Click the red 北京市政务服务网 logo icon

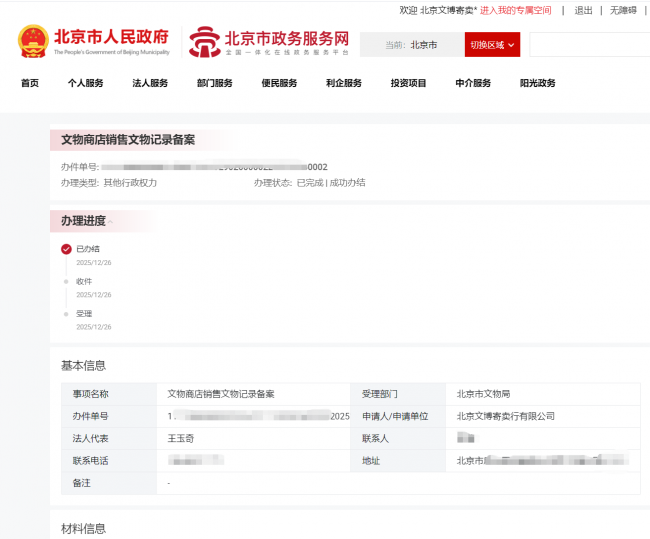(204, 43)
